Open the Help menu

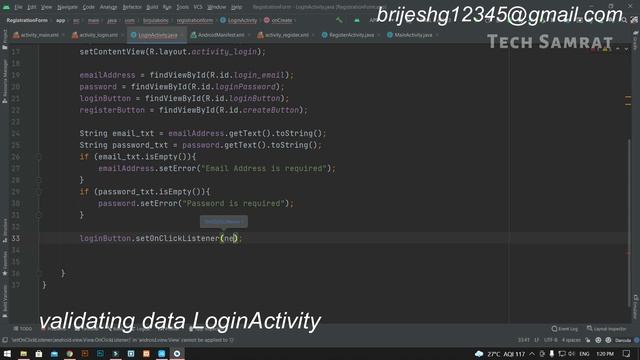pyautogui.click(x=236, y=7)
